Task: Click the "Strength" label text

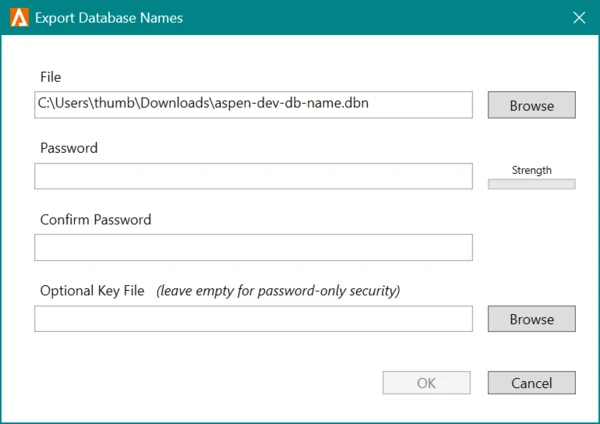Action: 532,170
